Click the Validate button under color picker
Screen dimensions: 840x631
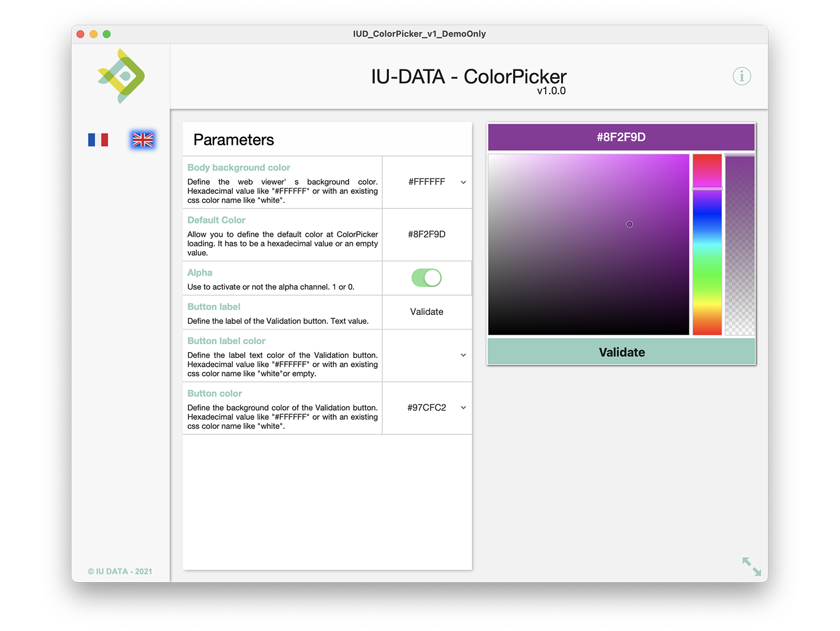point(621,352)
